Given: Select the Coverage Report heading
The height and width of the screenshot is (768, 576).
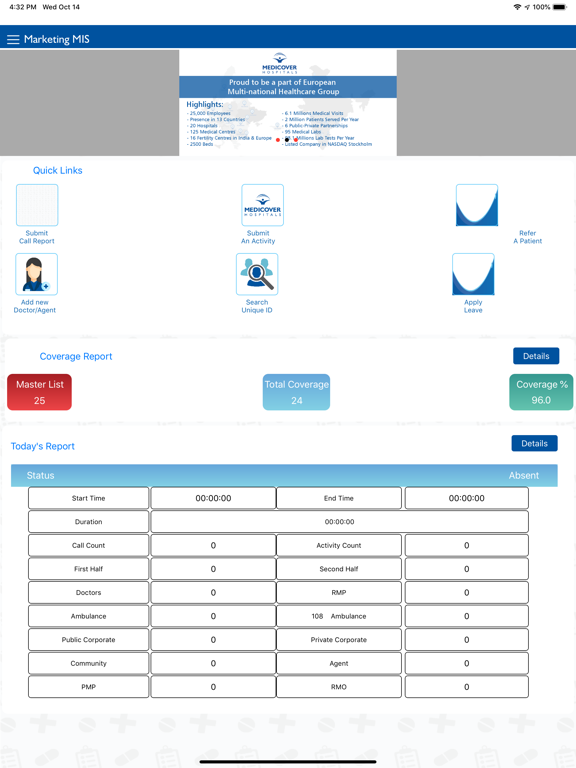Looking at the screenshot, I should tap(76, 357).
